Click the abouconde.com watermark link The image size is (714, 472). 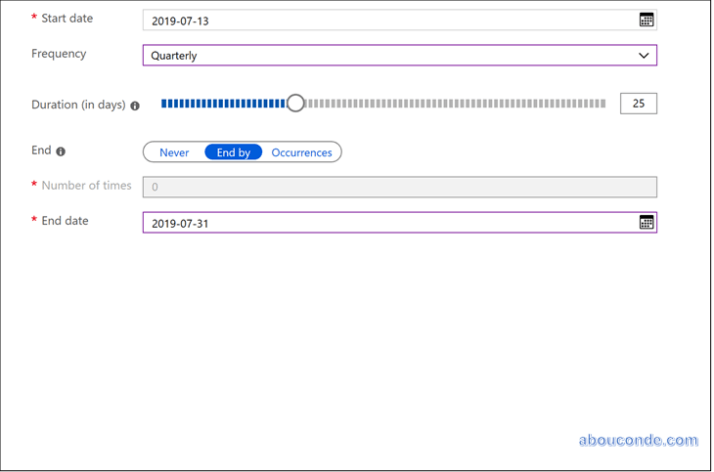click(x=638, y=440)
